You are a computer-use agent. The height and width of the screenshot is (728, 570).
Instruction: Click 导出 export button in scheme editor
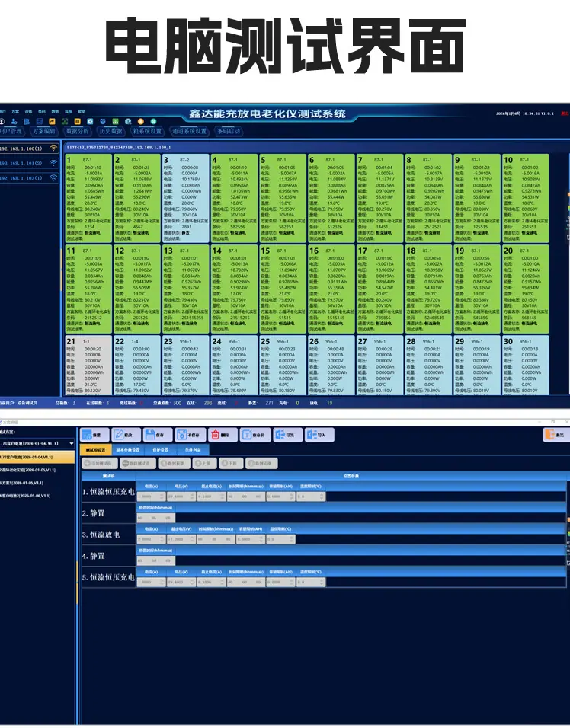(x=287, y=435)
